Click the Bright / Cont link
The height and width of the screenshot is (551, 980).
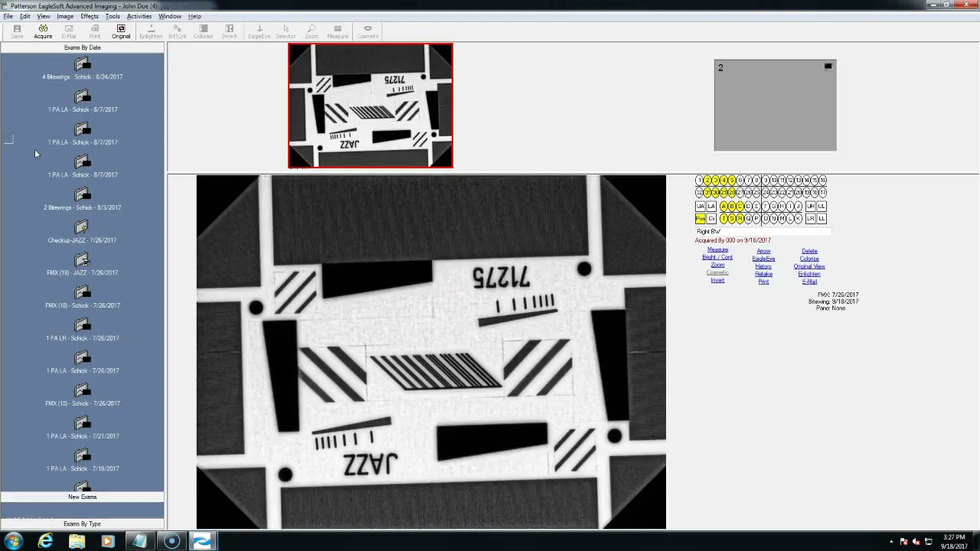click(717, 257)
